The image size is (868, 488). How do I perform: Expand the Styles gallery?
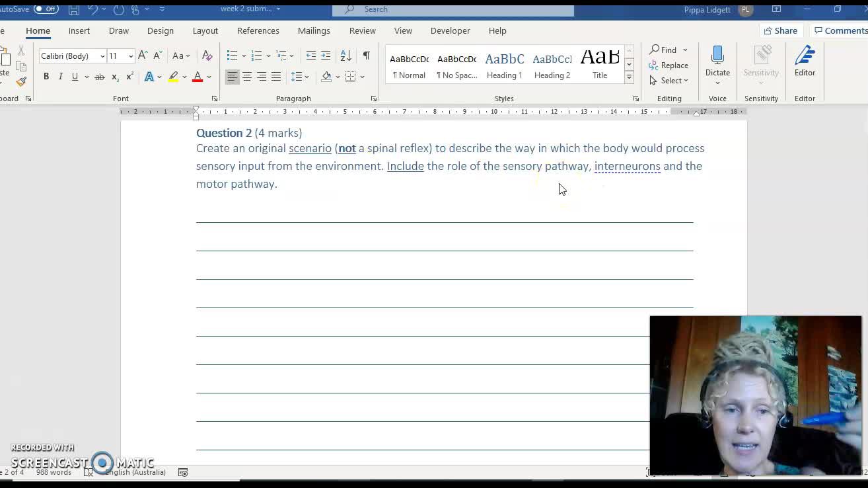click(628, 76)
